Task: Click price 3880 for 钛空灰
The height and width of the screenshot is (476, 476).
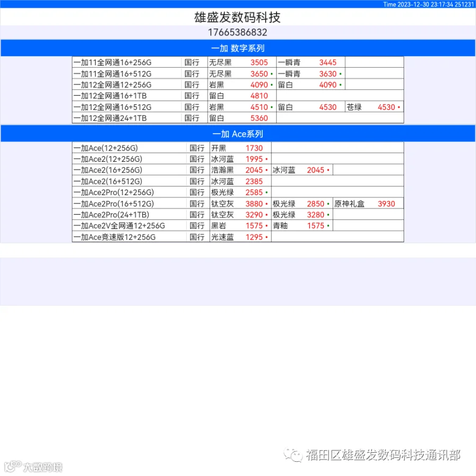Action: pos(254,204)
